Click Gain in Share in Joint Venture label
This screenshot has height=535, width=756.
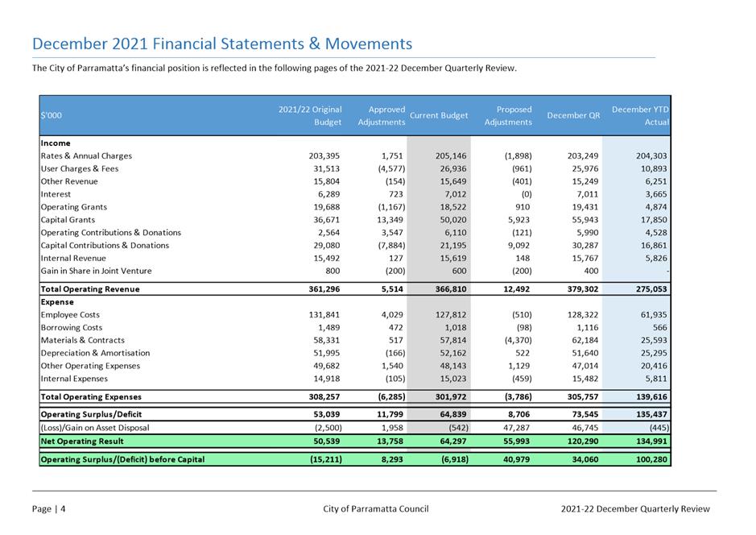pyautogui.click(x=96, y=271)
